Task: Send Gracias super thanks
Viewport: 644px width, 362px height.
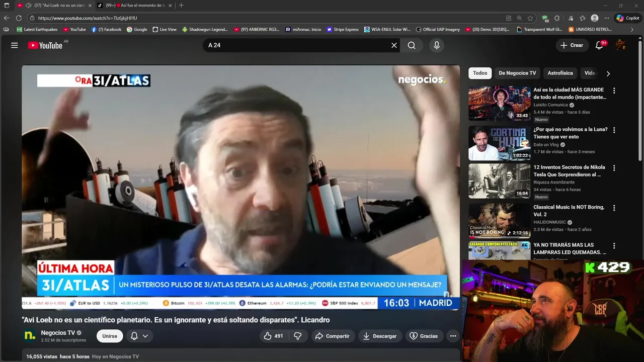Action: pyautogui.click(x=424, y=336)
